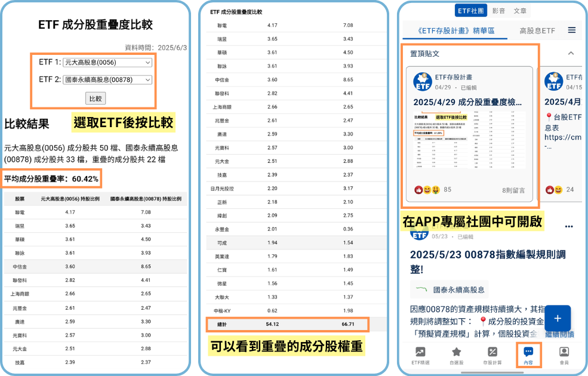Viewport: 588px width, 376px height.
Task: Open the hamburger menu beside 高股息ETF
Action: (x=571, y=30)
